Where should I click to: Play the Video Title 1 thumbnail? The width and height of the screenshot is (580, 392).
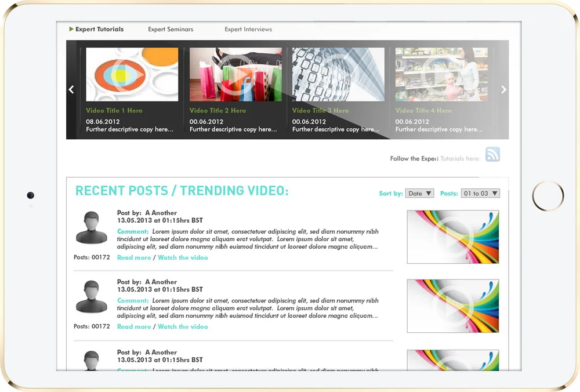tap(132, 74)
